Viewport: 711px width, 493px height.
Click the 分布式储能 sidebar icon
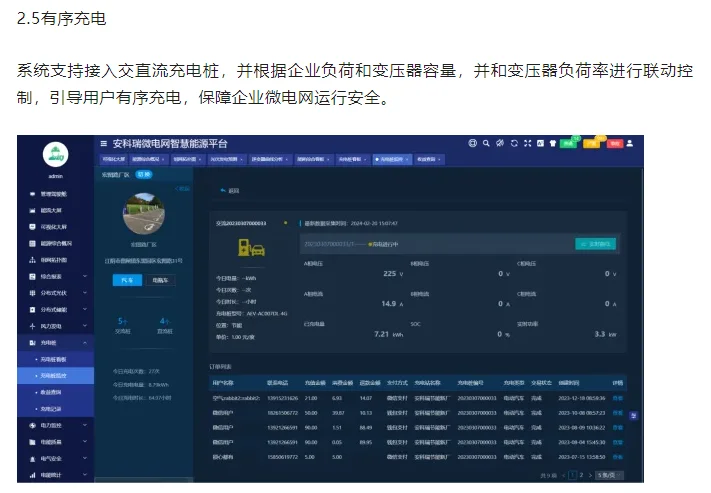click(32, 309)
